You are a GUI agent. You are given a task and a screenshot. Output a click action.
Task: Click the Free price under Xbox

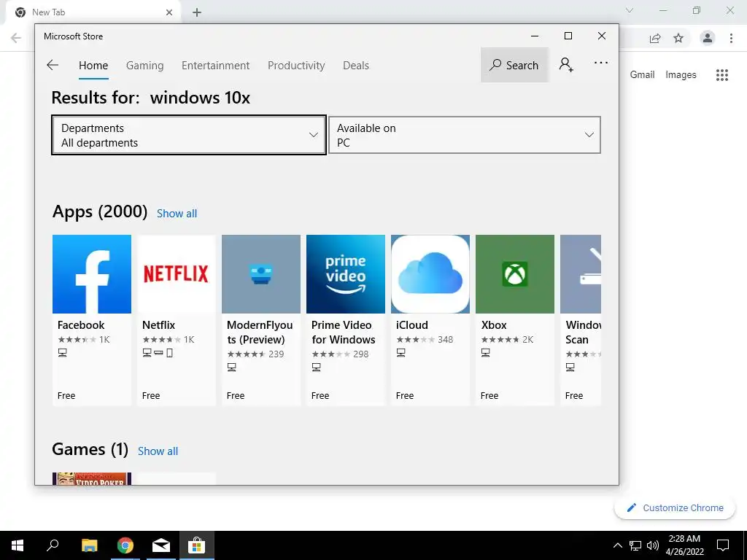click(x=489, y=396)
